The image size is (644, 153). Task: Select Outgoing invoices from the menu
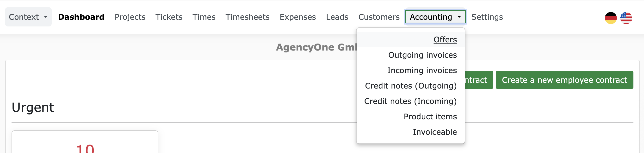tap(422, 55)
